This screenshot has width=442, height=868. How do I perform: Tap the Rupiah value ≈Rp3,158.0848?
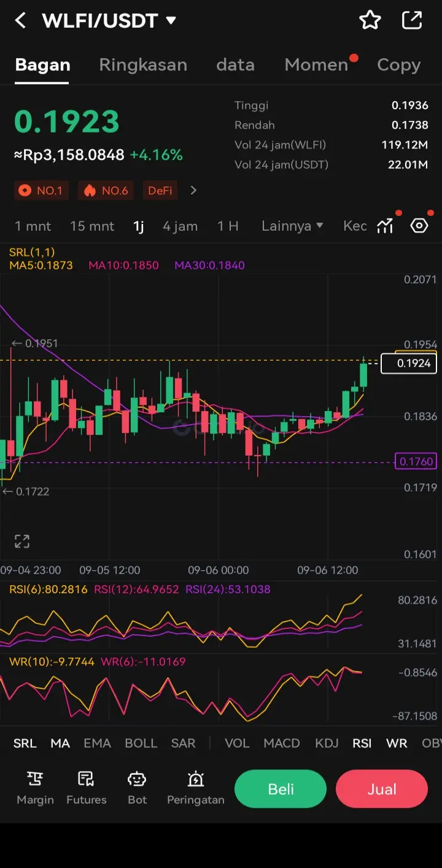click(69, 155)
